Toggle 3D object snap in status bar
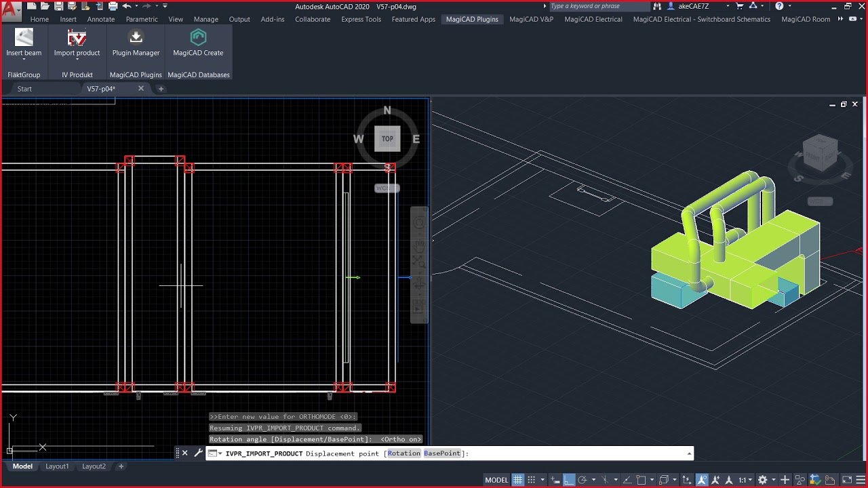The height and width of the screenshot is (488, 868). [x=663, y=480]
